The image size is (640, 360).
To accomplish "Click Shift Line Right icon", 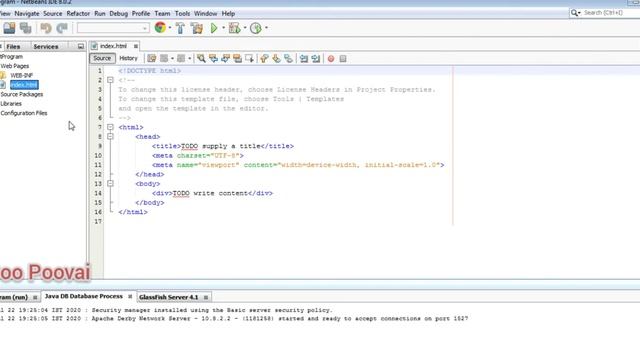I will 316,58.
